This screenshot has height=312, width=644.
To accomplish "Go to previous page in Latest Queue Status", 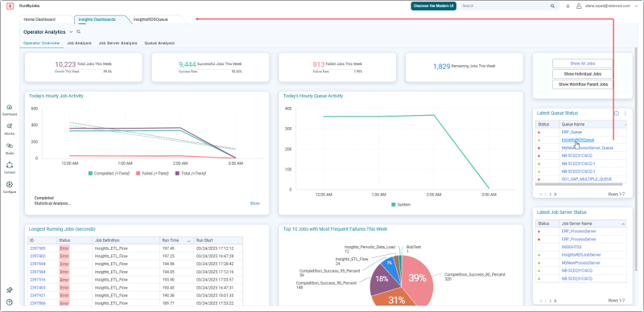I will (546, 194).
